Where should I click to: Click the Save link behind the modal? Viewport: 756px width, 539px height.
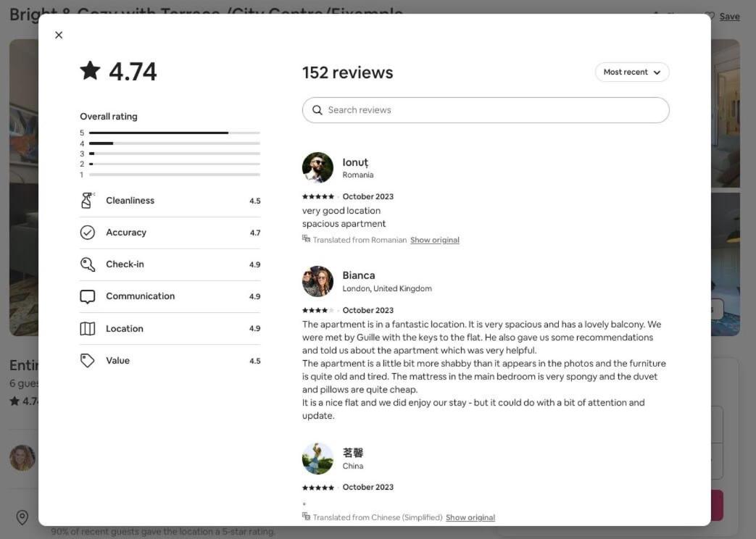[x=729, y=17]
